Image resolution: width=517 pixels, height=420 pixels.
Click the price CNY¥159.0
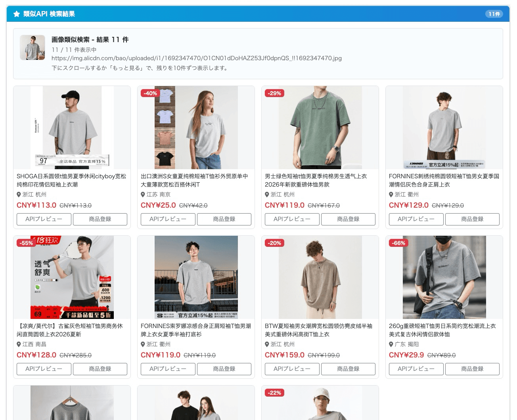point(285,355)
